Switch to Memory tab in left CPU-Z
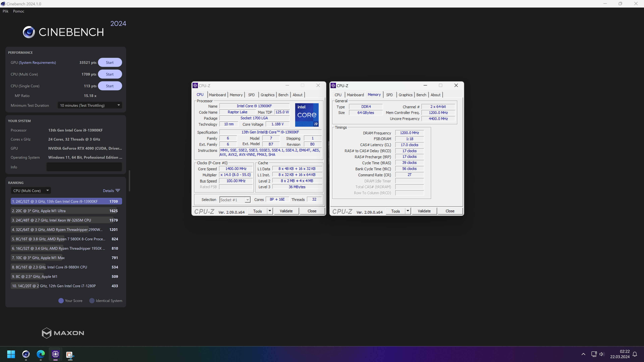644x362 pixels. pos(236,95)
